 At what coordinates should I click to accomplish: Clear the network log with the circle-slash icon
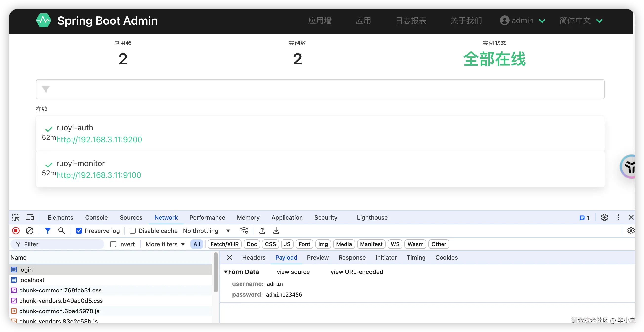coord(29,230)
